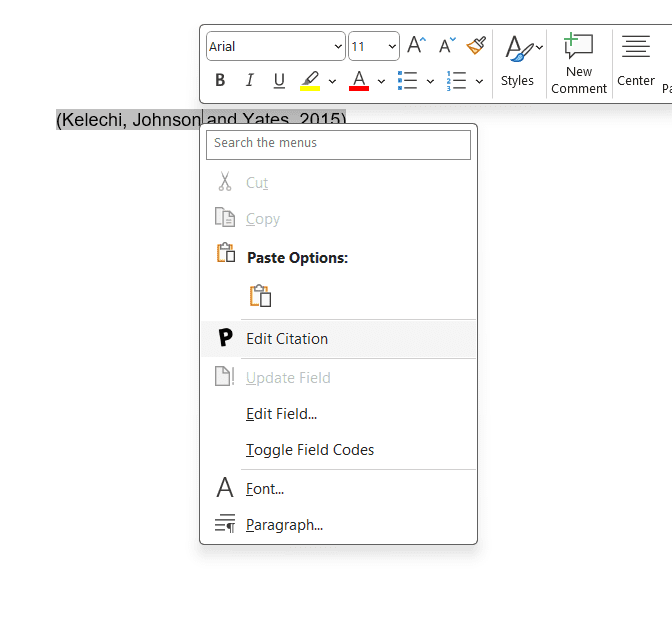
Task: Click the Bullets list icon
Action: point(408,81)
